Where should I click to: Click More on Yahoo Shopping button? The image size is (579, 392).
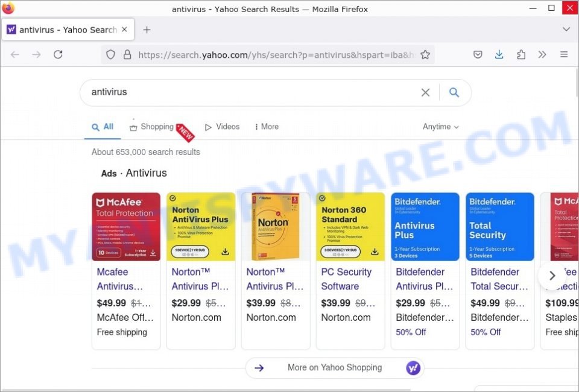[x=335, y=368]
